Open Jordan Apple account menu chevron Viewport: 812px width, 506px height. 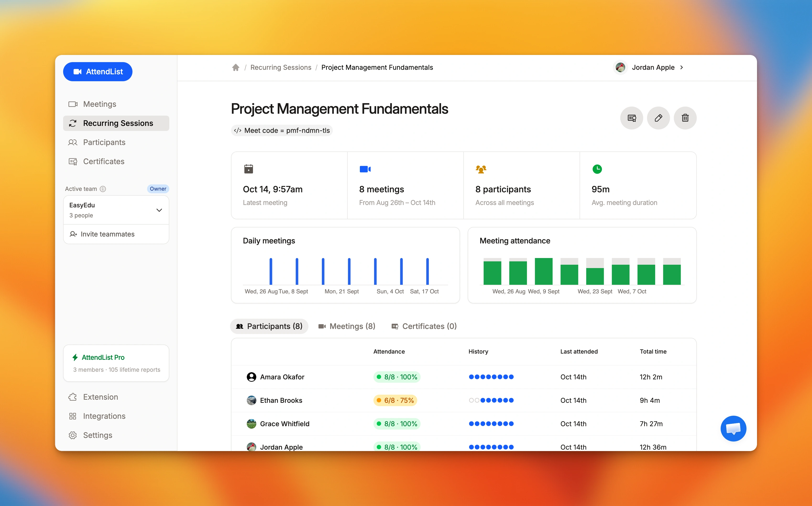click(681, 67)
